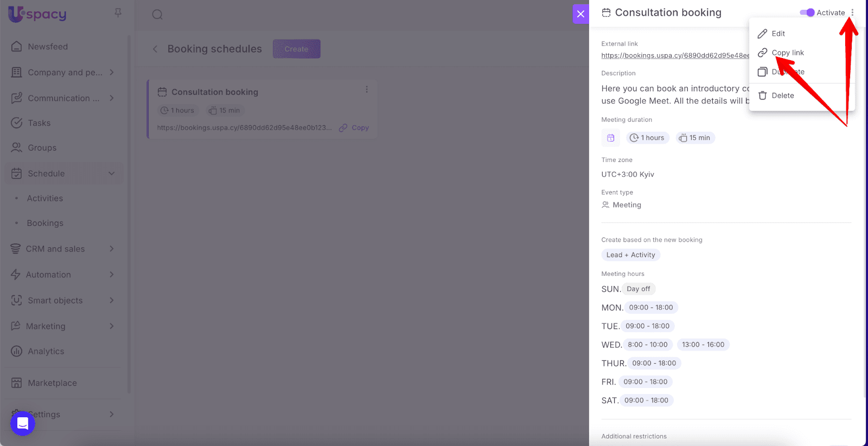
Task: Click the Tasks checkmark icon
Action: [17, 123]
